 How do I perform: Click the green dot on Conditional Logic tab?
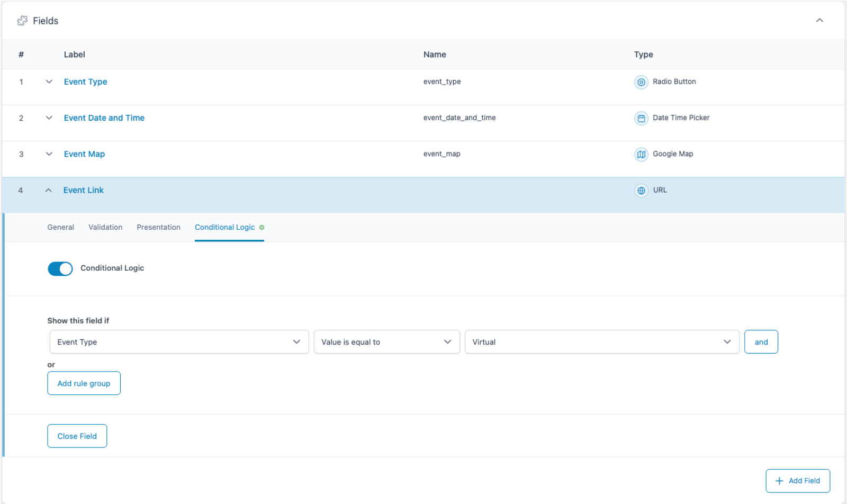tap(261, 227)
